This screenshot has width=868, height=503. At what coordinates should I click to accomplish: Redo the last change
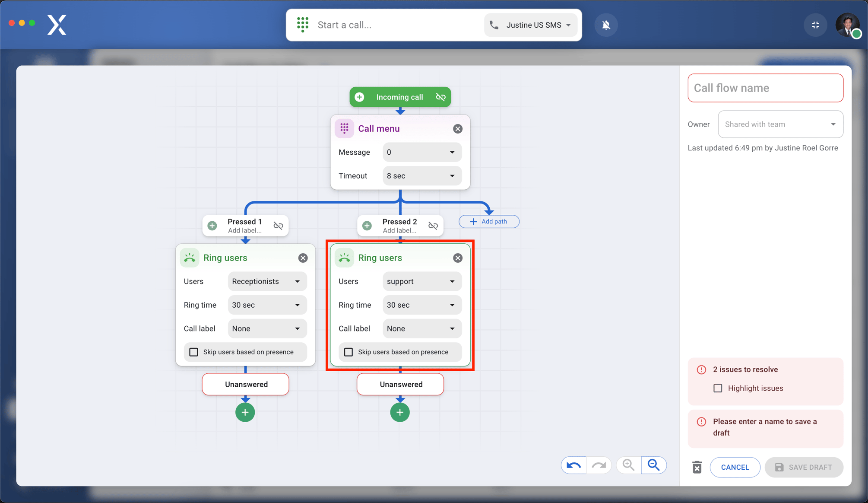[x=599, y=465]
